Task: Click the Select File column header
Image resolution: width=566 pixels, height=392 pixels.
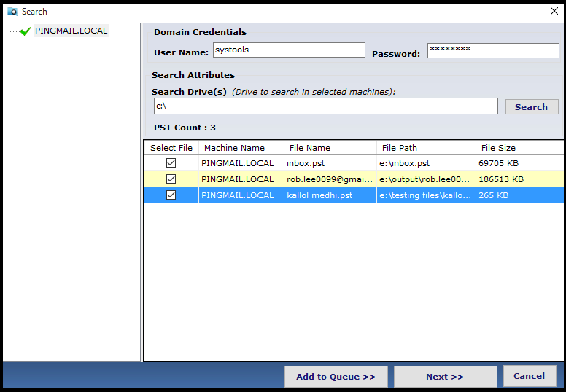Action: pyautogui.click(x=171, y=148)
